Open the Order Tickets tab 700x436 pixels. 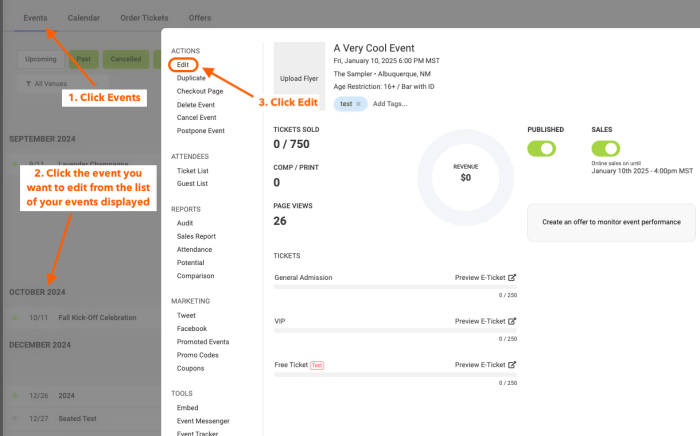(144, 18)
